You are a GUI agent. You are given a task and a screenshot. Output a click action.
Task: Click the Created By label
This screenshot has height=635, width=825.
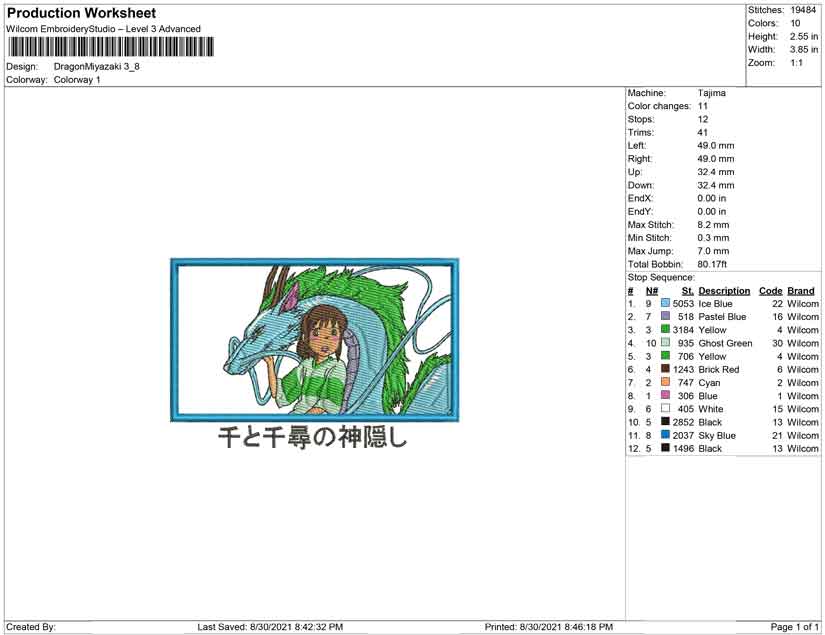(x=31, y=627)
